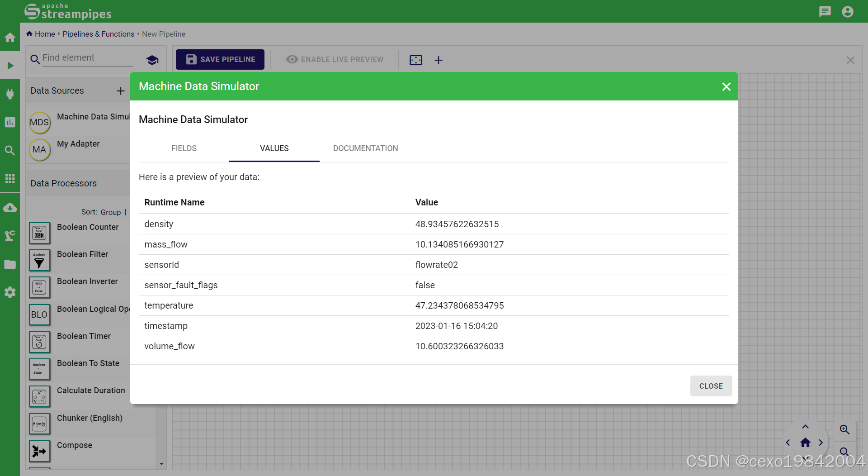
Task: Close the Machine Data Simulator dialog with X
Action: (x=726, y=86)
